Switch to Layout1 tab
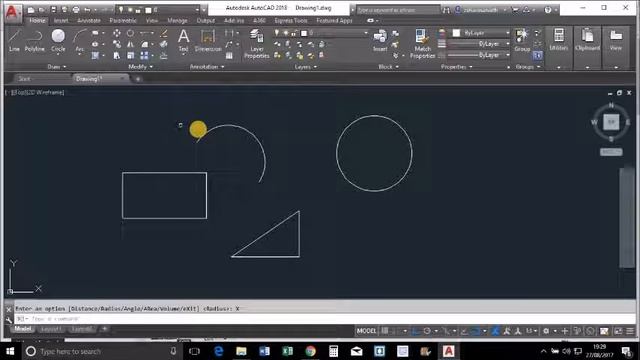This screenshot has height=360, width=640. point(51,329)
